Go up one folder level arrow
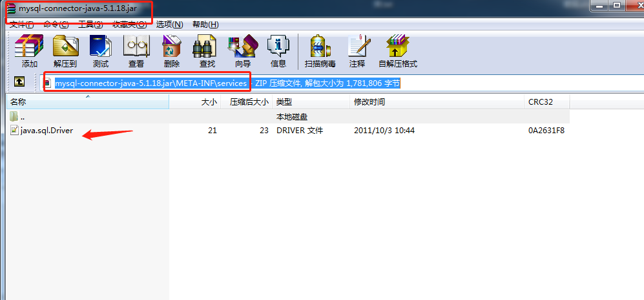Viewport: 644px width, 300px height. pyautogui.click(x=19, y=81)
